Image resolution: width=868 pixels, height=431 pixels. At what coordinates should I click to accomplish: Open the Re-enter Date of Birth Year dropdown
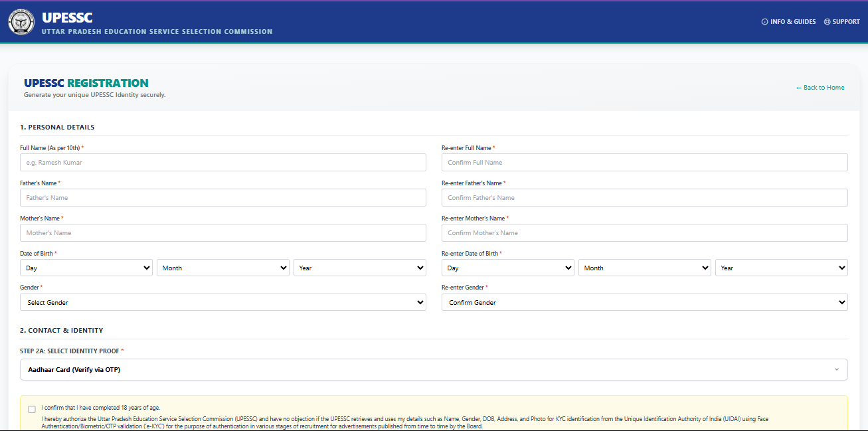coord(781,268)
